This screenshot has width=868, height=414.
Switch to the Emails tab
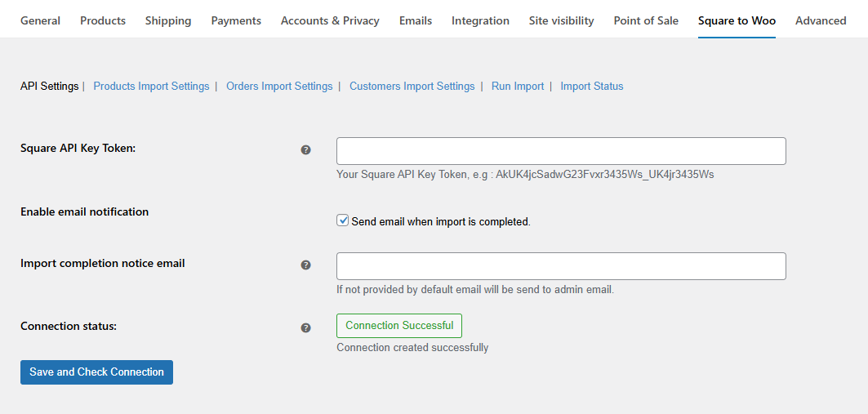tap(416, 20)
